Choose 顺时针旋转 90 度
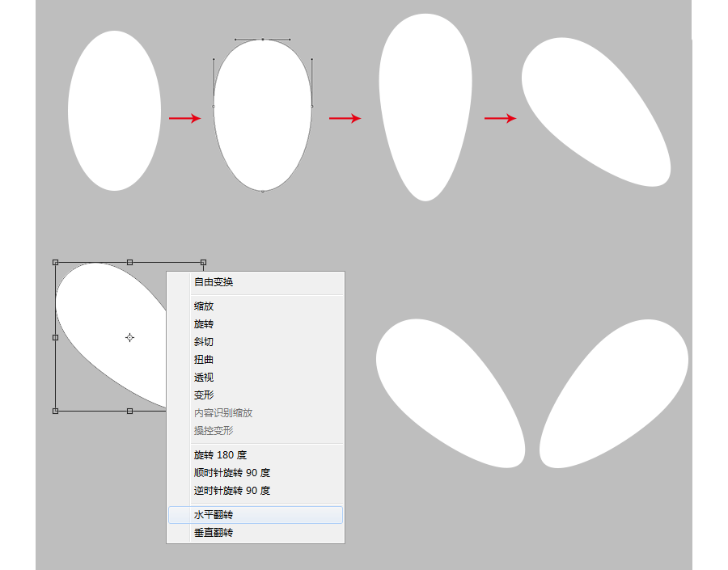The image size is (728, 570). pyautogui.click(x=256, y=472)
